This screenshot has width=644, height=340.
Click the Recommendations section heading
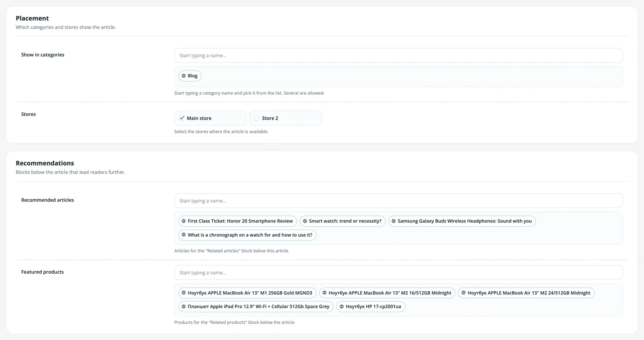pos(45,163)
